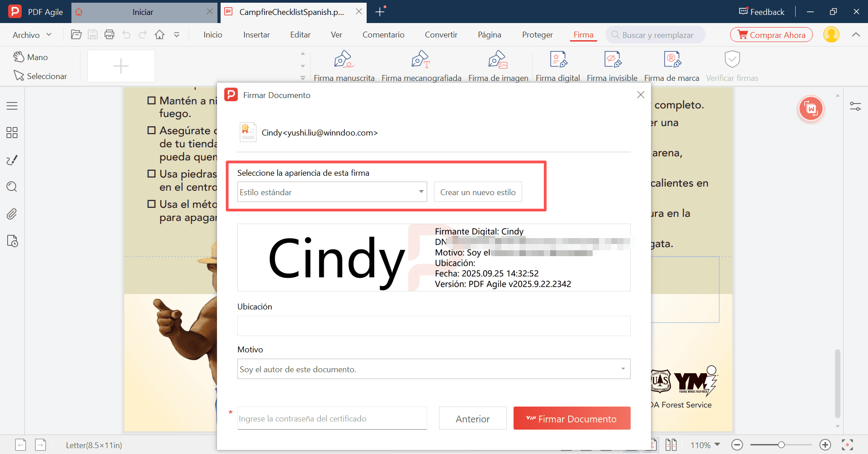Click the Firma mecanografiada icon

421,60
